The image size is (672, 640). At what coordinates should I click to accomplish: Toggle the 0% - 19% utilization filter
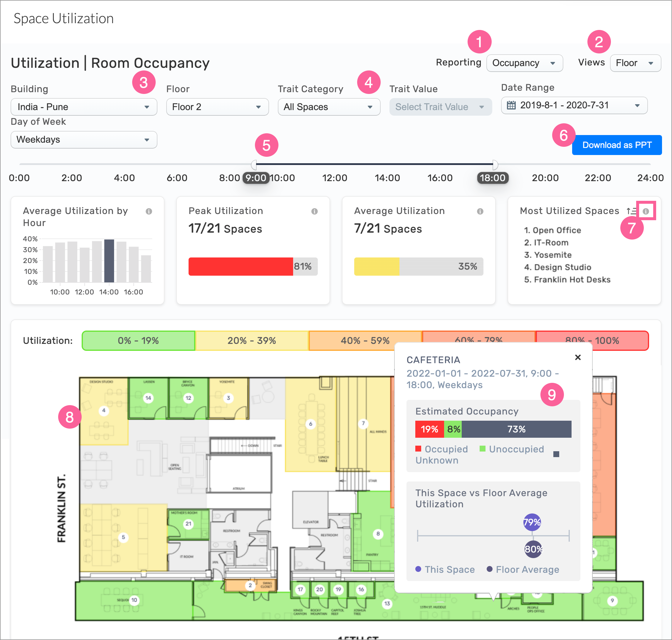coord(138,341)
